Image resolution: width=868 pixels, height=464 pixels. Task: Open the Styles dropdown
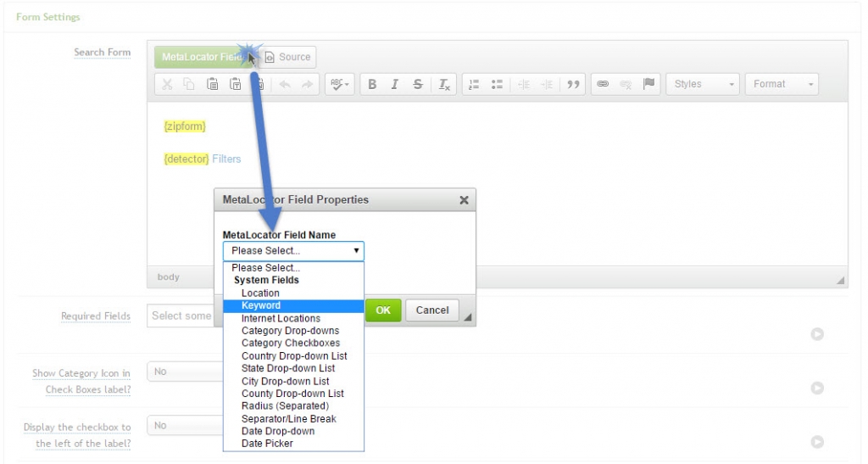[x=703, y=84]
